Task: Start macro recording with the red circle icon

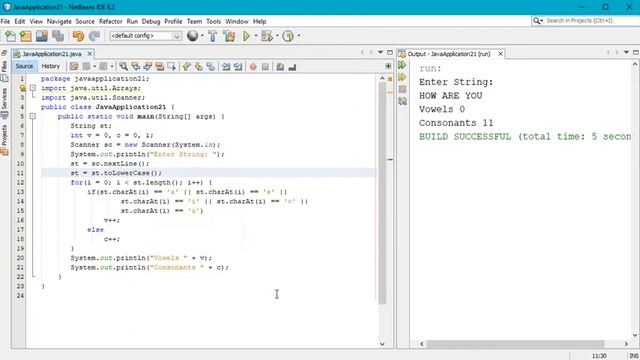Action: pyautogui.click(x=253, y=67)
